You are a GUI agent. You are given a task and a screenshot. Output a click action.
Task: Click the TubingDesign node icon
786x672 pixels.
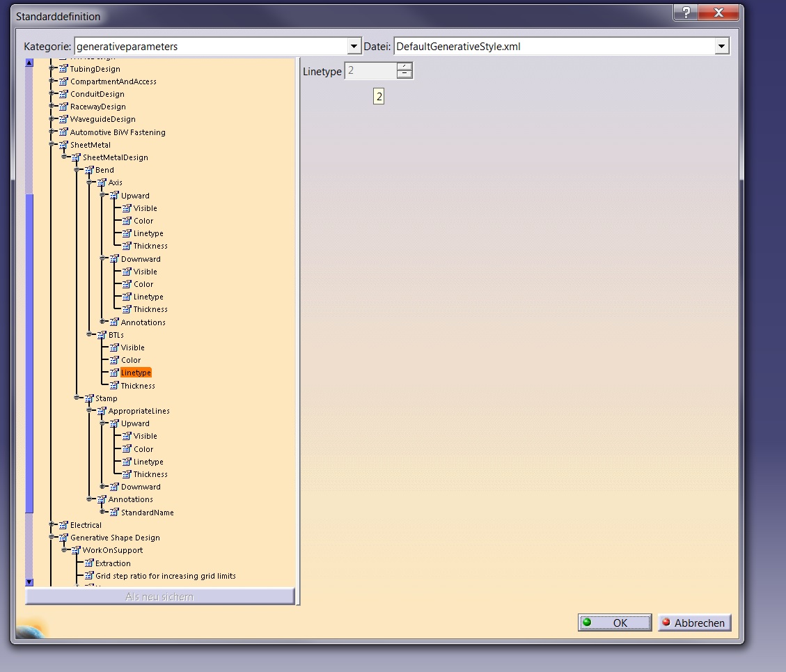click(x=63, y=69)
